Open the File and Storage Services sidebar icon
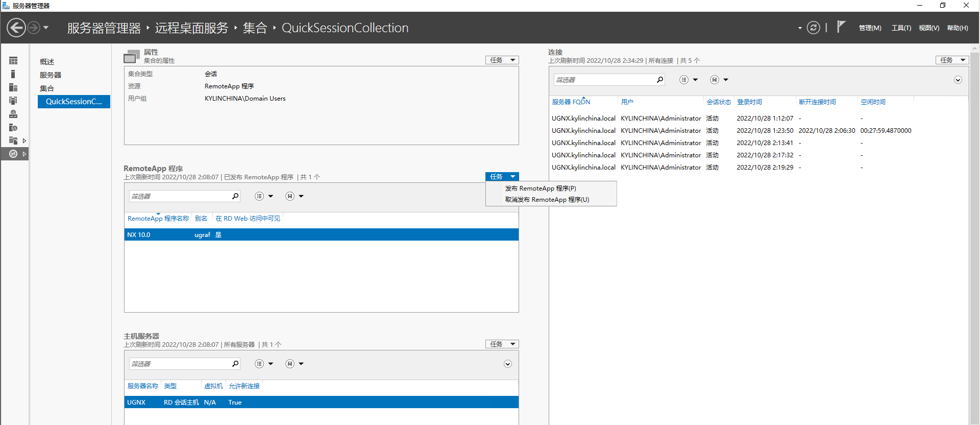Viewport: 980px width, 425px height. coord(13,140)
